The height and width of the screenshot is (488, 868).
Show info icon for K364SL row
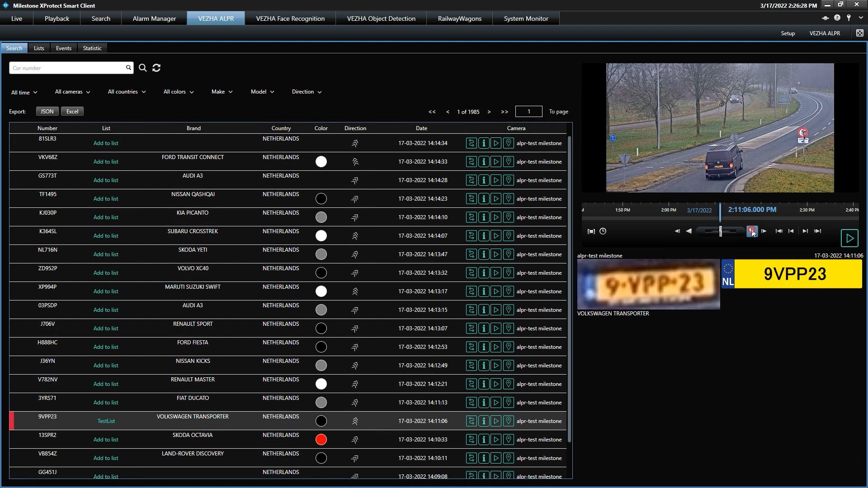[x=484, y=236]
